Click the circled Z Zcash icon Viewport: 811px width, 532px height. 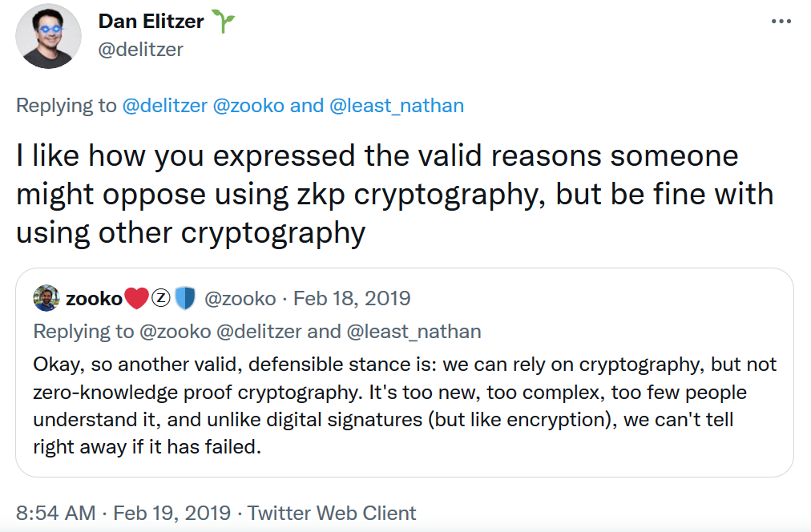160,299
